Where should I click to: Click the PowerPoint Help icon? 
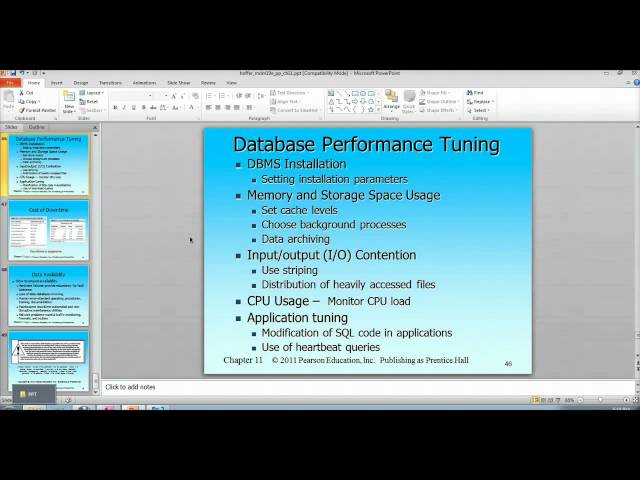pos(637,83)
